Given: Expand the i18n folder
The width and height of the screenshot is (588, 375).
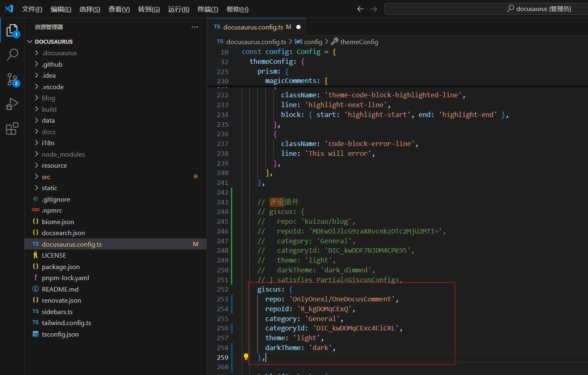Looking at the screenshot, I should coord(36,143).
